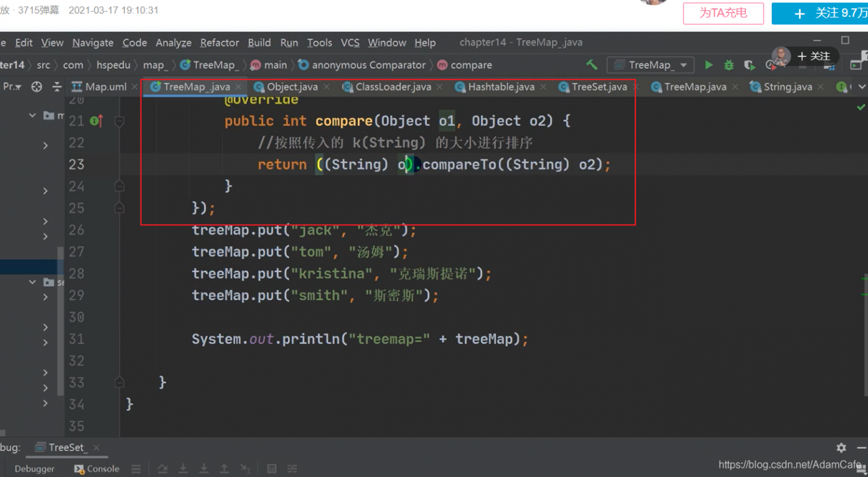Click the Build project hammer icon

tap(592, 65)
